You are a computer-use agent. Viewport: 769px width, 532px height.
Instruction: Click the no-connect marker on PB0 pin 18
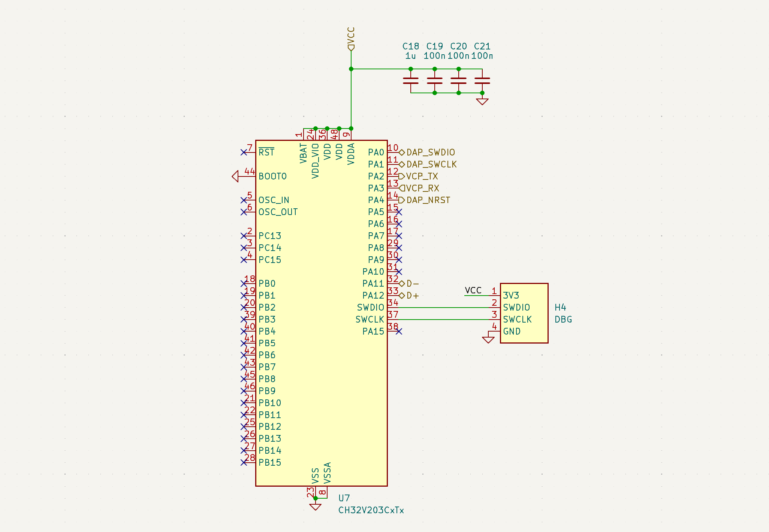click(x=244, y=284)
